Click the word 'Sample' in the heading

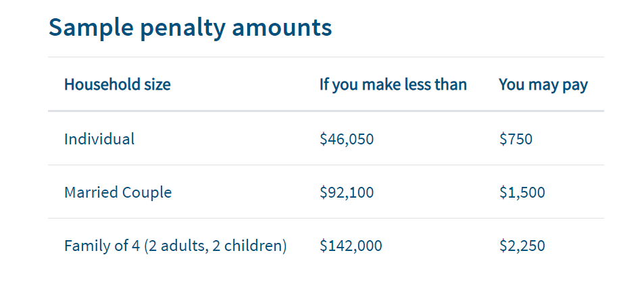point(91,28)
